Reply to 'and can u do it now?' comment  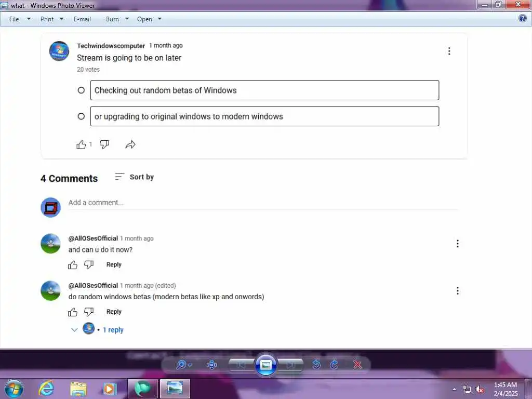(114, 264)
